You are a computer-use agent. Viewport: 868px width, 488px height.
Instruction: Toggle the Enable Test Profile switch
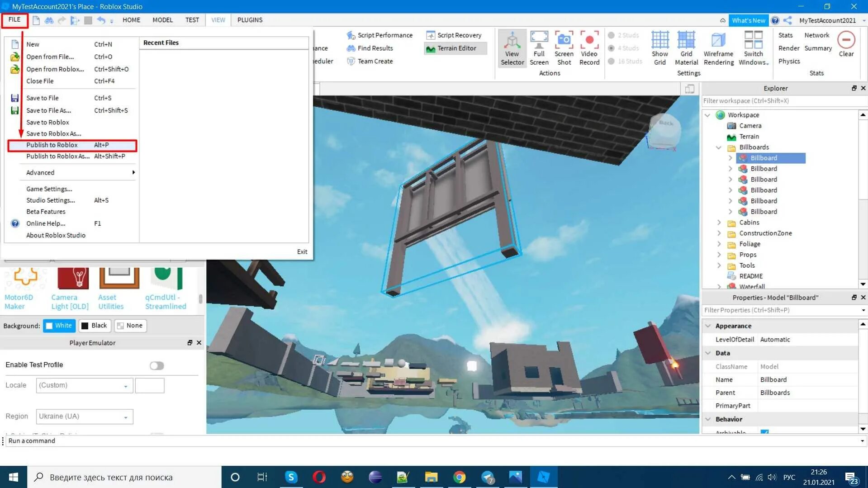point(157,365)
